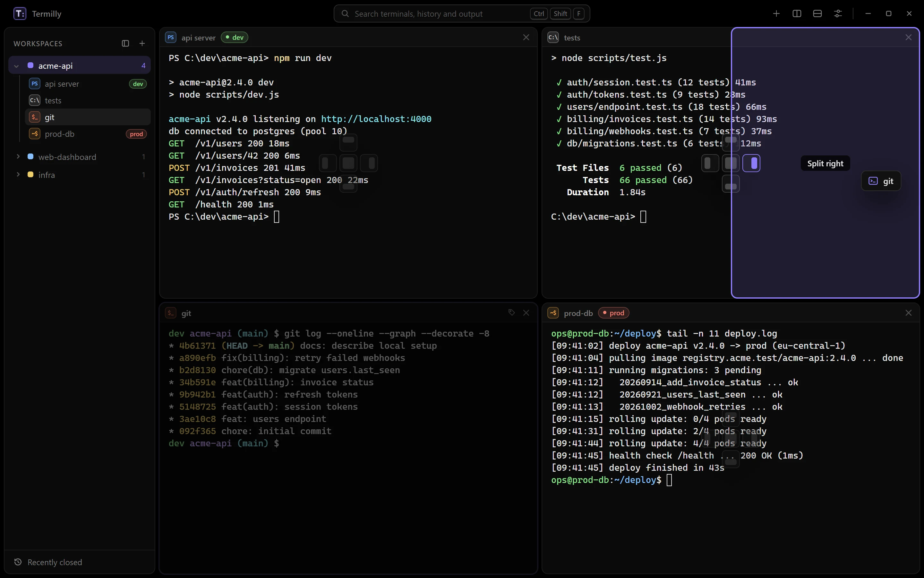Close the git pane

(x=526, y=313)
